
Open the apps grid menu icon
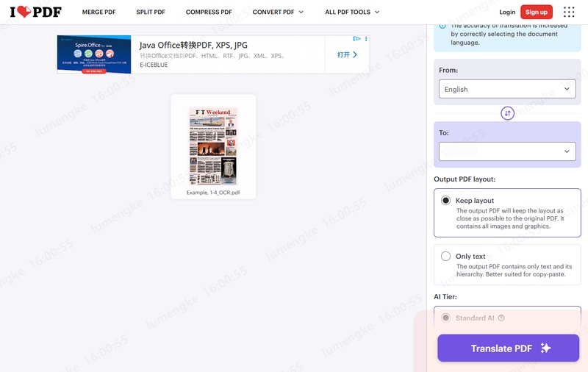click(x=569, y=12)
